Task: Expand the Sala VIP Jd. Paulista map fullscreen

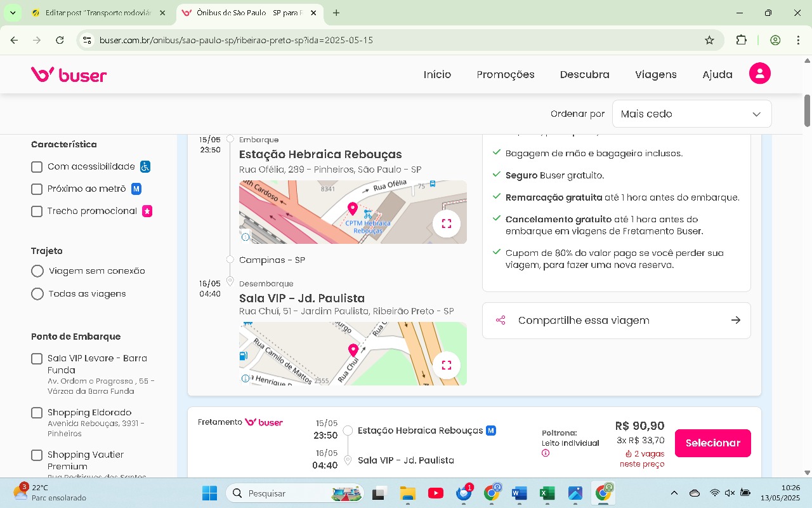Action: (x=446, y=365)
